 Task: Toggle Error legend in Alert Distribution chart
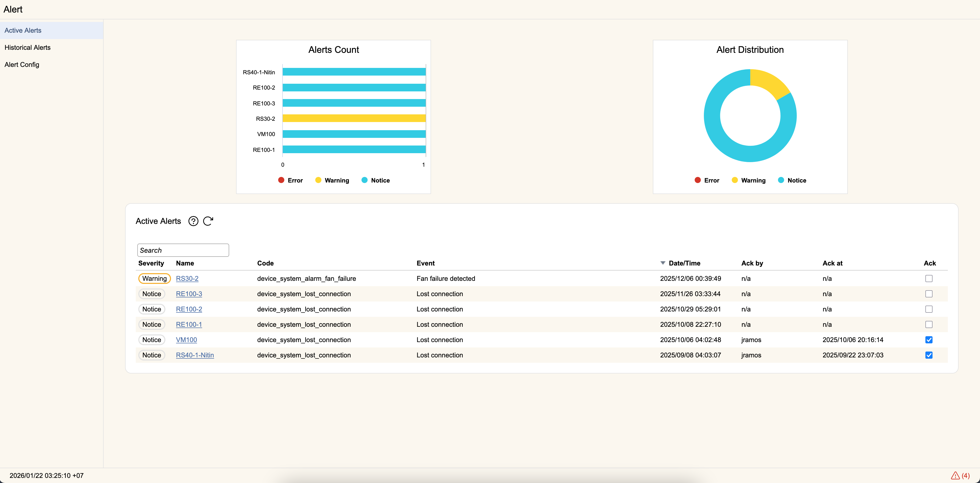point(707,180)
